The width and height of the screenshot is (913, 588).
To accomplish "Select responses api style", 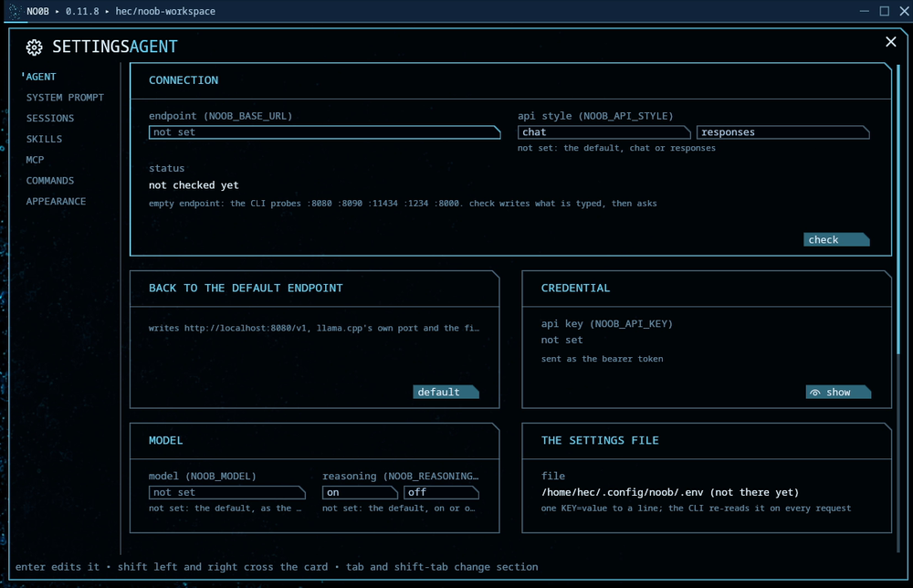I will (x=782, y=132).
